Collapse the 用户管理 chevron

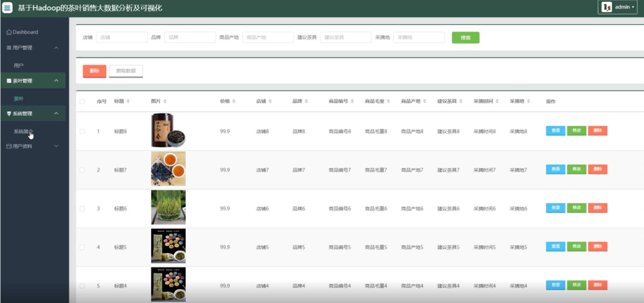click(56, 48)
